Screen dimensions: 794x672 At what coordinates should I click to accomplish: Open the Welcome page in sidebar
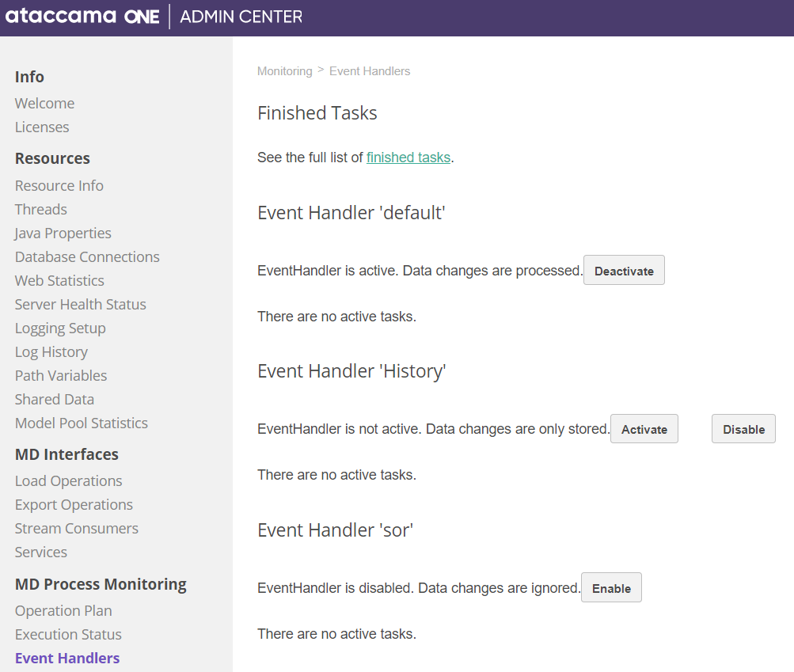(44, 104)
